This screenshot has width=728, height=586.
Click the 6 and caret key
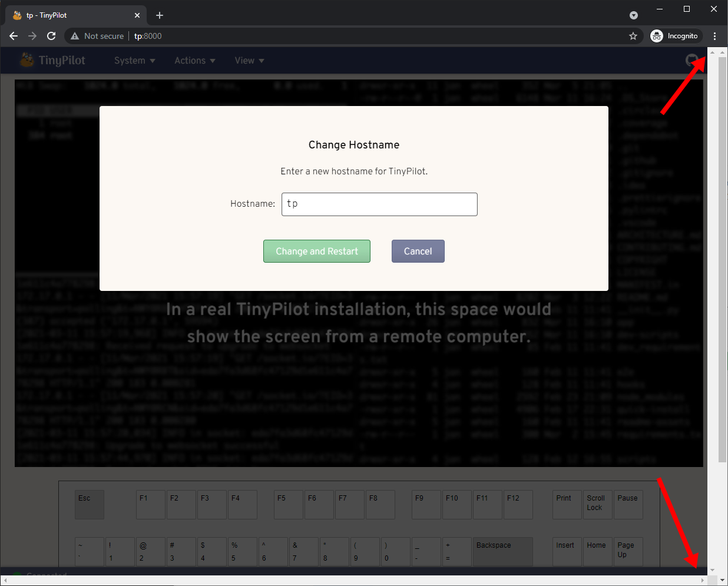click(273, 552)
